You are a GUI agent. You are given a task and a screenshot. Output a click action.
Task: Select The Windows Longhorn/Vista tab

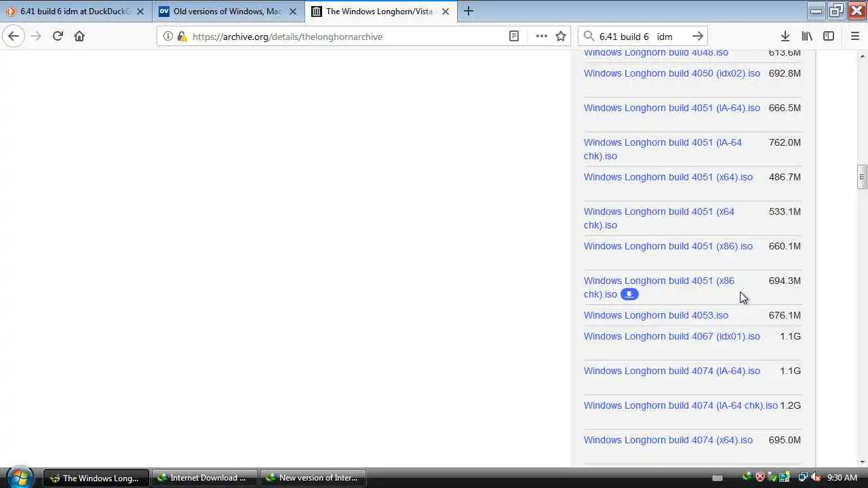pyautogui.click(x=381, y=12)
